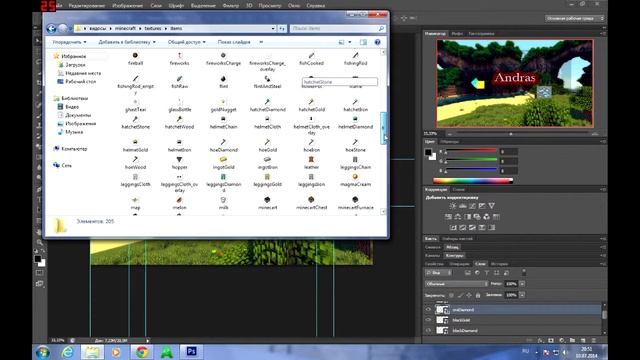Add a Hue/Saturation adjustment layer

click(x=448, y=217)
